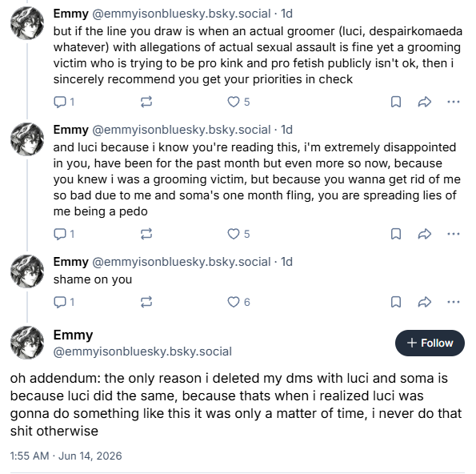Like the post ending 'me being a pedo'
The width and height of the screenshot is (476, 474).
point(238,234)
